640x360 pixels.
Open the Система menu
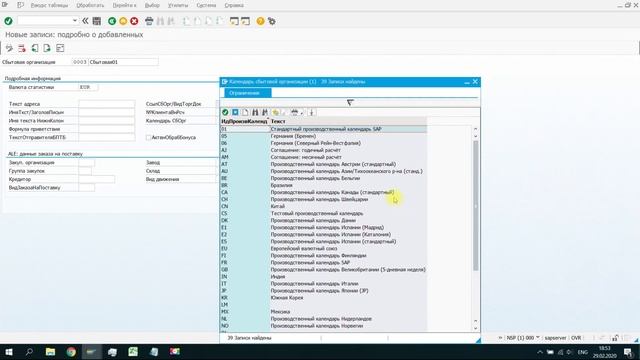click(206, 5)
